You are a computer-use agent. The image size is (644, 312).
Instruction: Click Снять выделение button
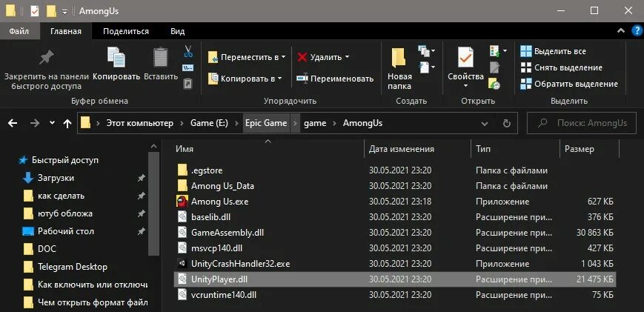[x=561, y=67]
